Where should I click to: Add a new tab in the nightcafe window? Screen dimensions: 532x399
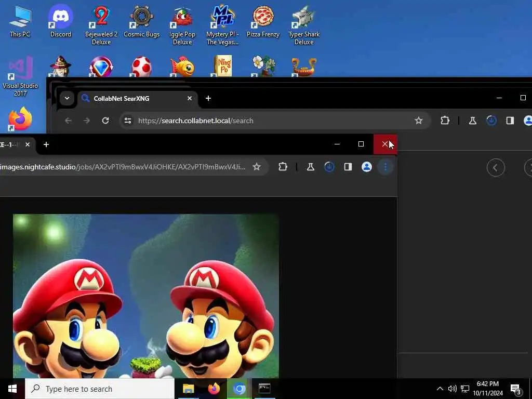click(x=46, y=144)
